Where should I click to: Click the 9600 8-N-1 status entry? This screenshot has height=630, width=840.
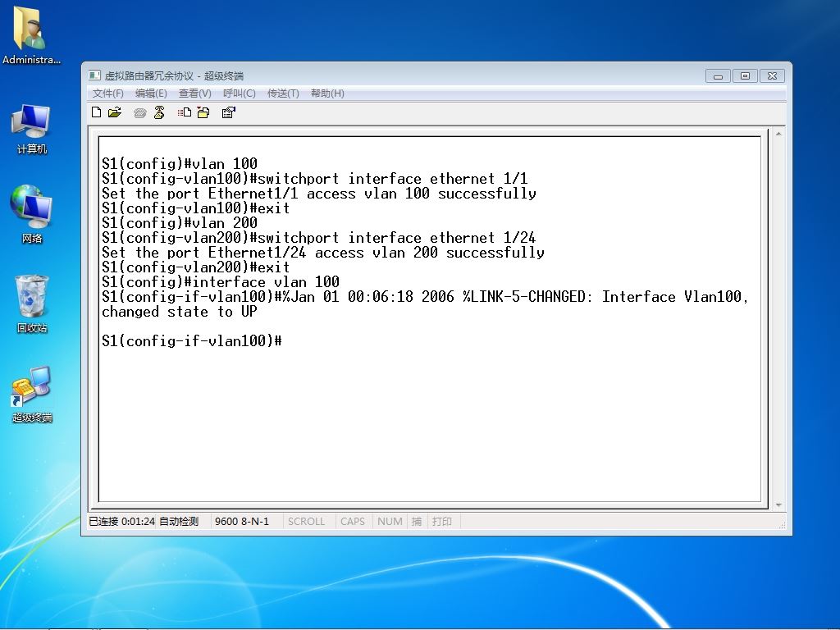coord(242,521)
